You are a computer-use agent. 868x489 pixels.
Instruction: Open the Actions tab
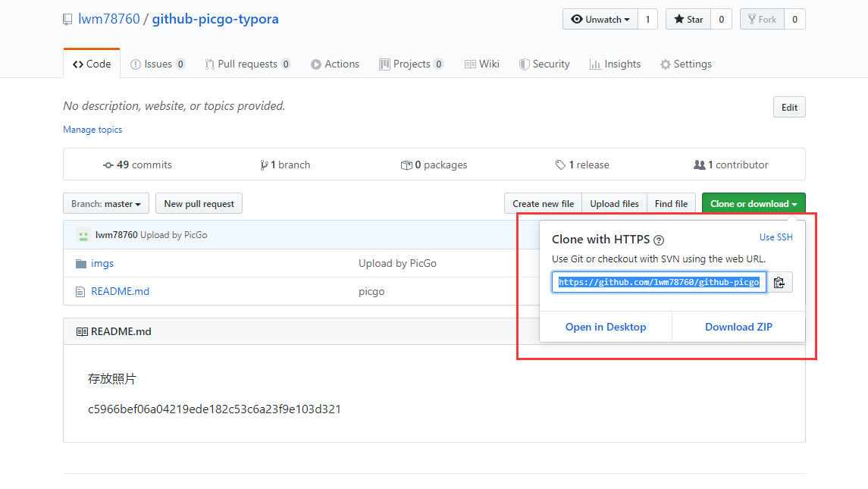[x=335, y=64]
